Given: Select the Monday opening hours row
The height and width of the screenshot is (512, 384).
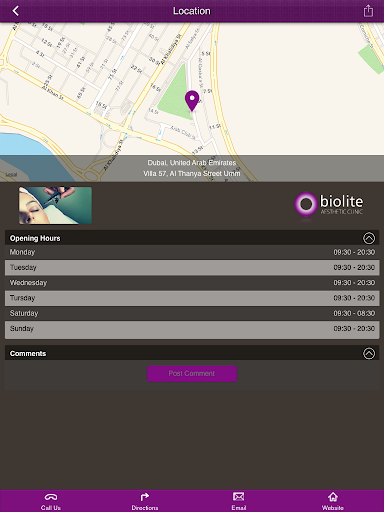Looking at the screenshot, I should point(192,252).
